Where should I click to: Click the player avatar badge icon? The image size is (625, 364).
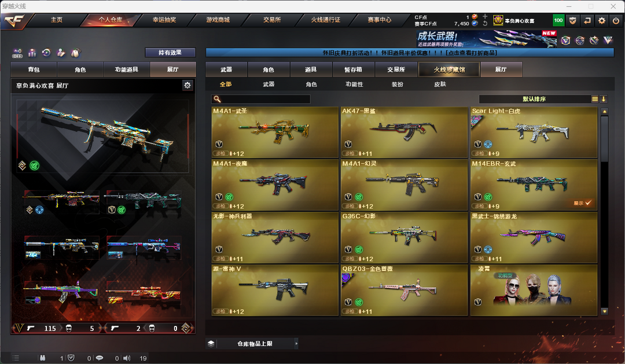pos(498,20)
